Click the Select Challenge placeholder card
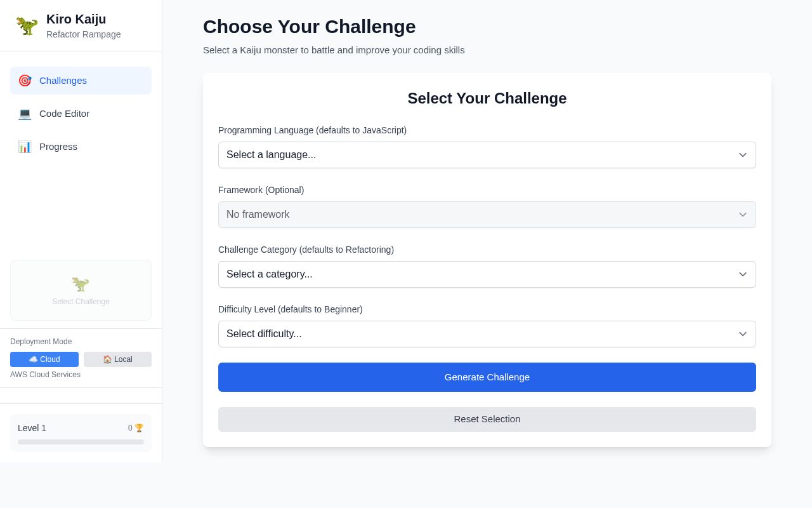This screenshot has height=508, width=812. point(81,290)
